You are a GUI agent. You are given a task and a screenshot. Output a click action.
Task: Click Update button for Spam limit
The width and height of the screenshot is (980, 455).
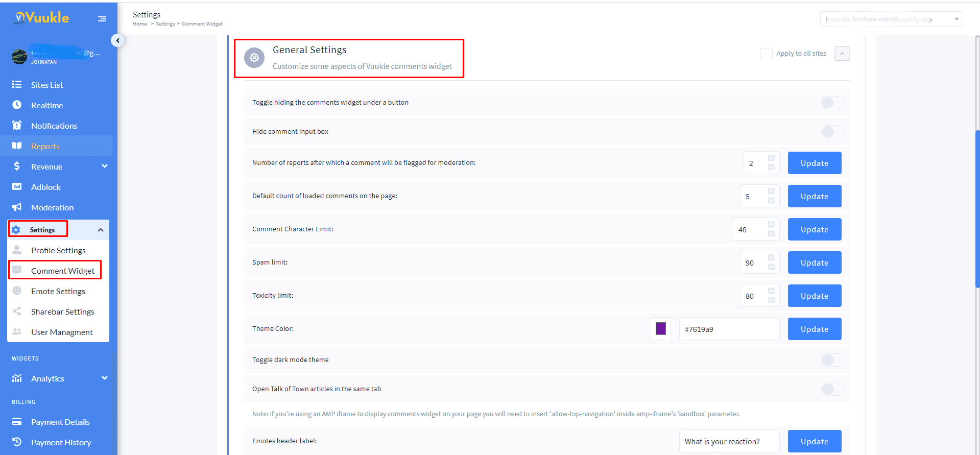coord(814,262)
